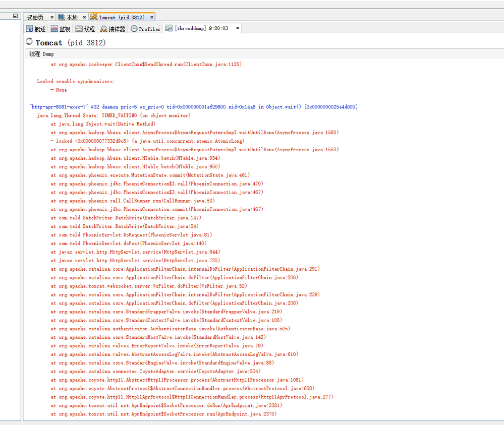Switch to the 起始页 tab
The width and height of the screenshot is (504, 425).
(x=35, y=17)
